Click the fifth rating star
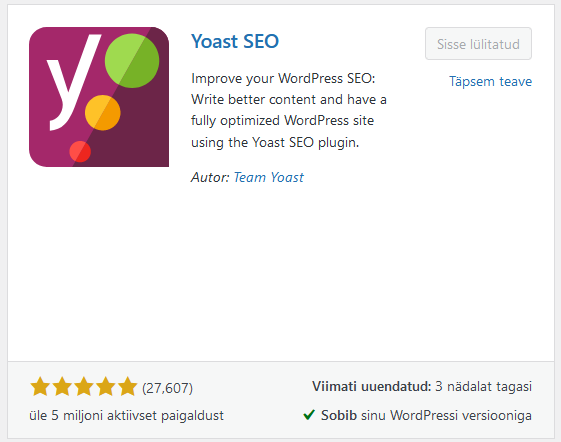The image size is (561, 442). (128, 387)
